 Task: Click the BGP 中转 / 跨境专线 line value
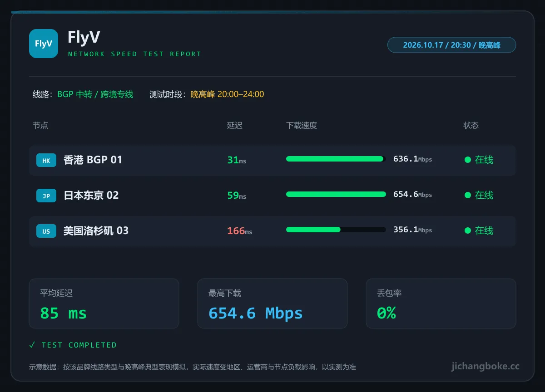click(x=95, y=94)
